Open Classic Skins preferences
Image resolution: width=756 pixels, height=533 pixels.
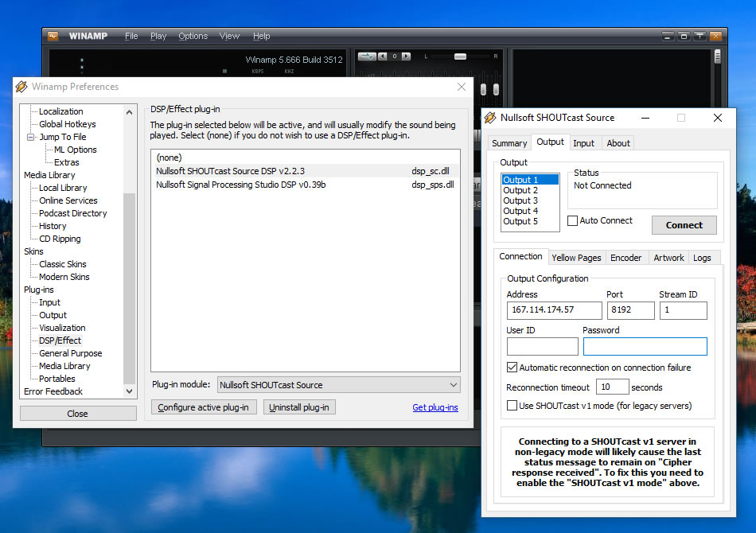(x=63, y=265)
